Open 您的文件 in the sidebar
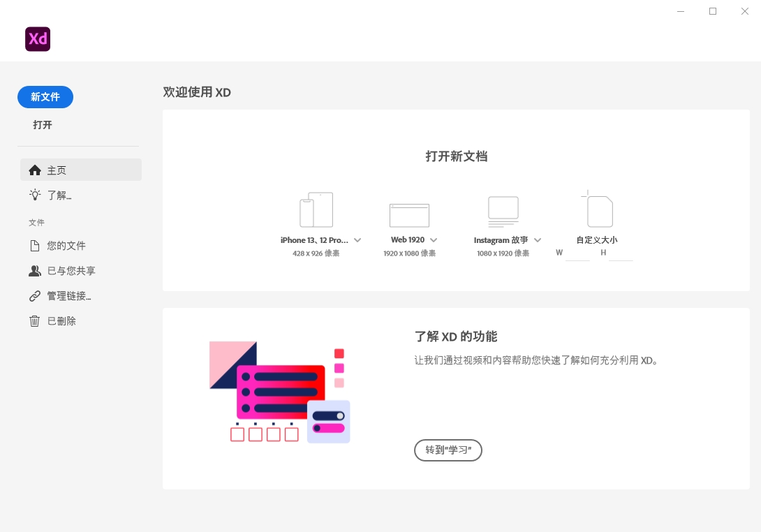The image size is (761, 532). pos(66,246)
